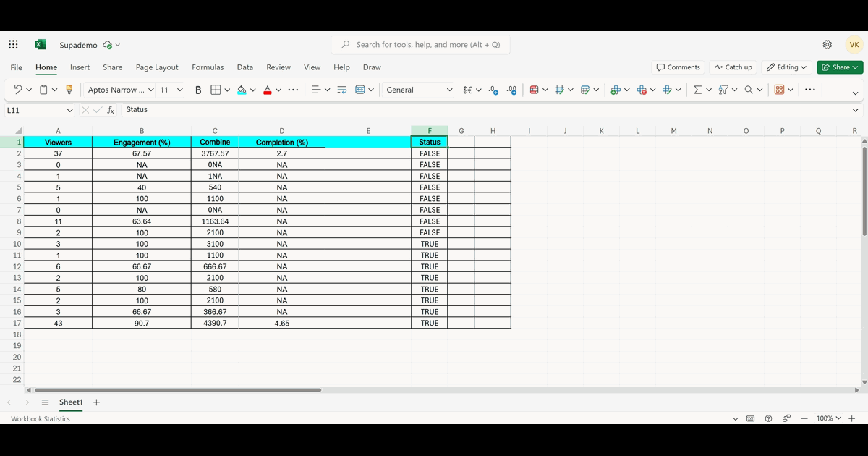
Task: Click the Find magnifier icon in ribbon
Action: click(x=749, y=90)
